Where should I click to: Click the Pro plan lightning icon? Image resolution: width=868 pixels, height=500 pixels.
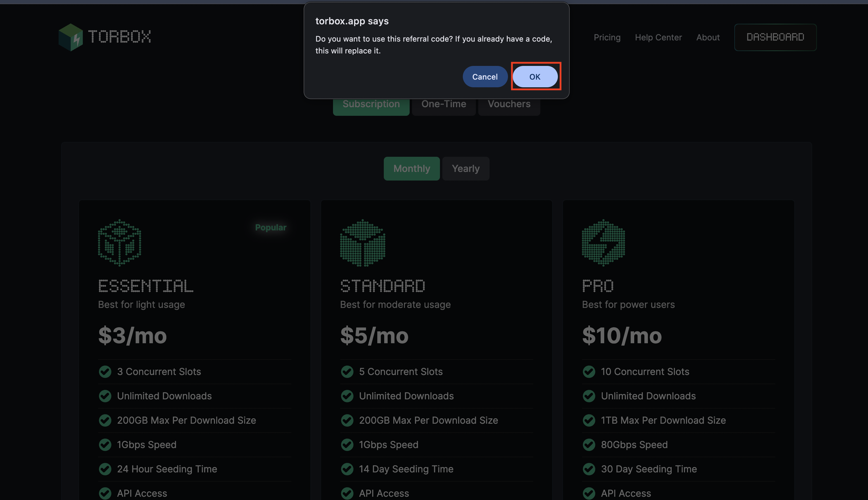[x=603, y=243]
